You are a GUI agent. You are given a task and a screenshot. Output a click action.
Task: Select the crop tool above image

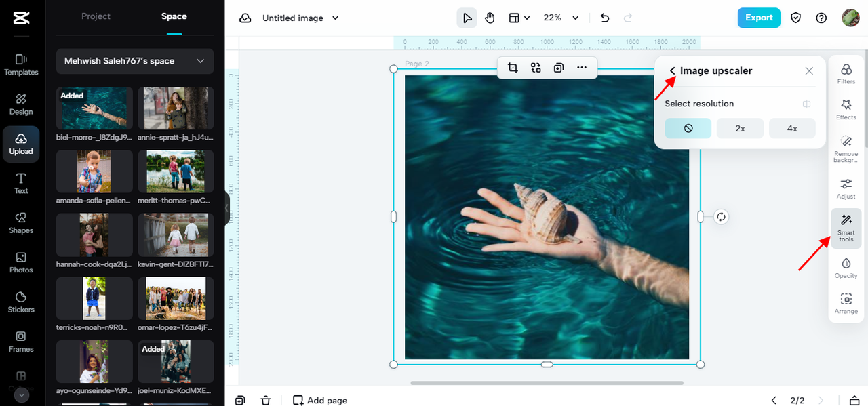[x=513, y=68]
